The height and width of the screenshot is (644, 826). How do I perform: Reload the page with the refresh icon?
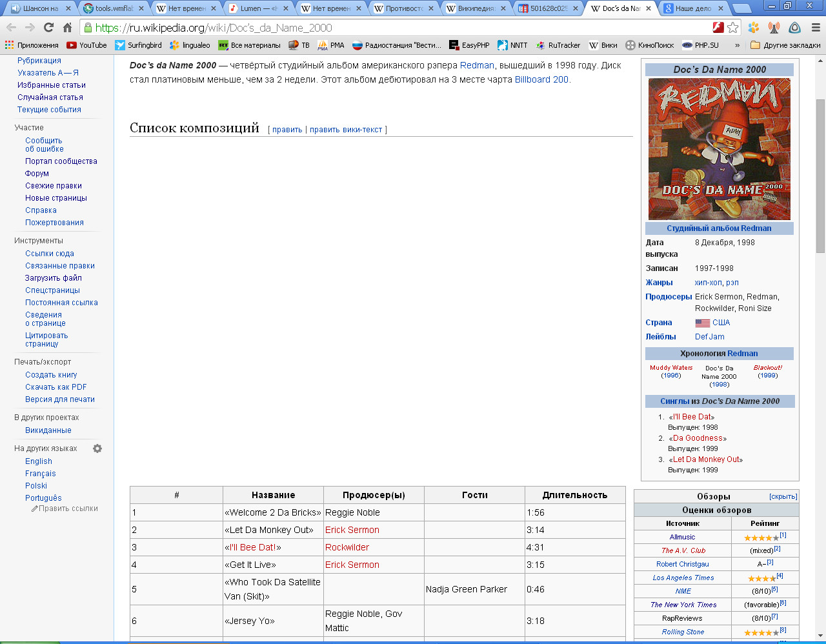point(48,28)
